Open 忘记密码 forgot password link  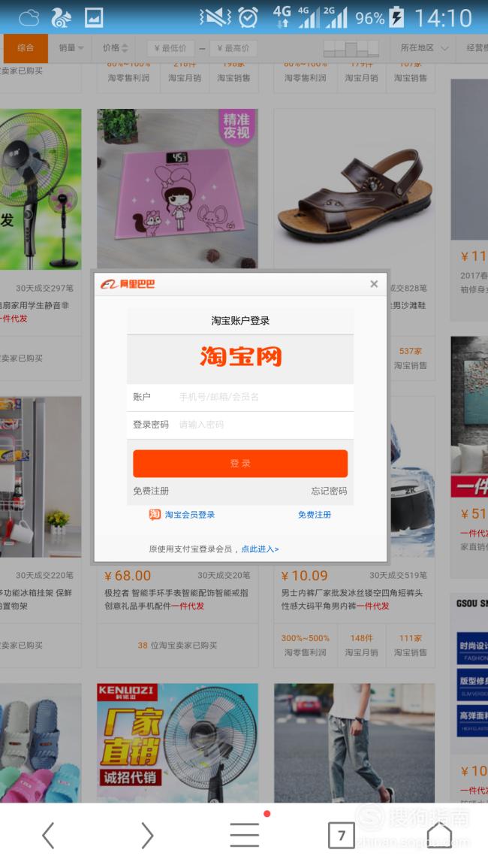click(x=329, y=491)
